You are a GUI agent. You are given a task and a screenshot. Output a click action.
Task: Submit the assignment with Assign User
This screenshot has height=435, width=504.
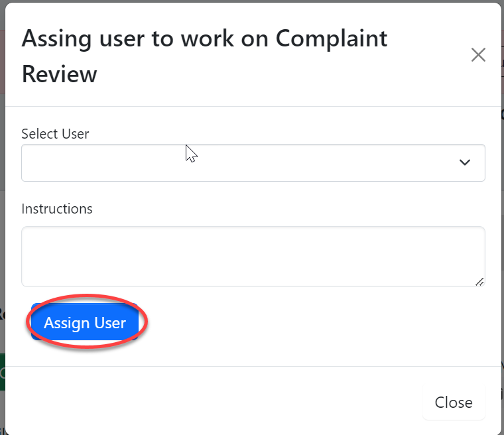tap(85, 323)
